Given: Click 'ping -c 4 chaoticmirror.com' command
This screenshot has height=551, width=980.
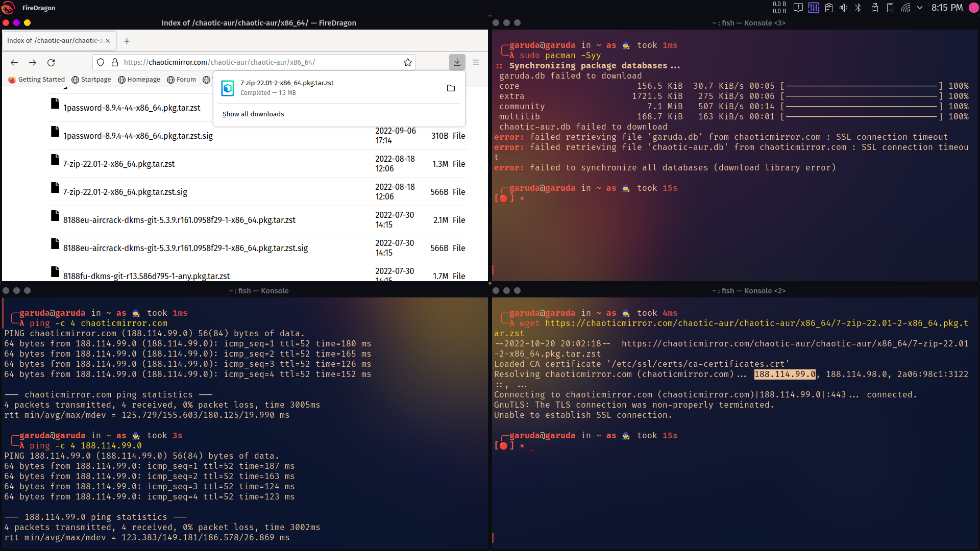Looking at the screenshot, I should pyautogui.click(x=99, y=323).
